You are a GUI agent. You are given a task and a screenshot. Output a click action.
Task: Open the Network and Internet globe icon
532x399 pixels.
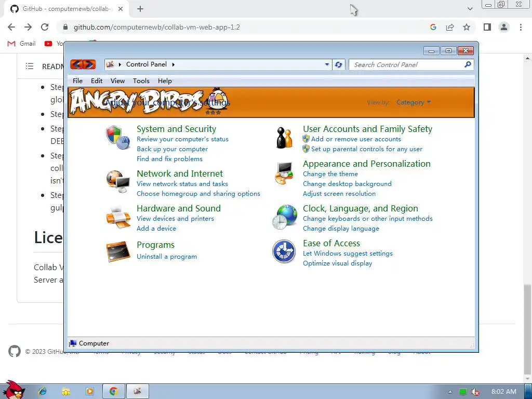click(118, 181)
